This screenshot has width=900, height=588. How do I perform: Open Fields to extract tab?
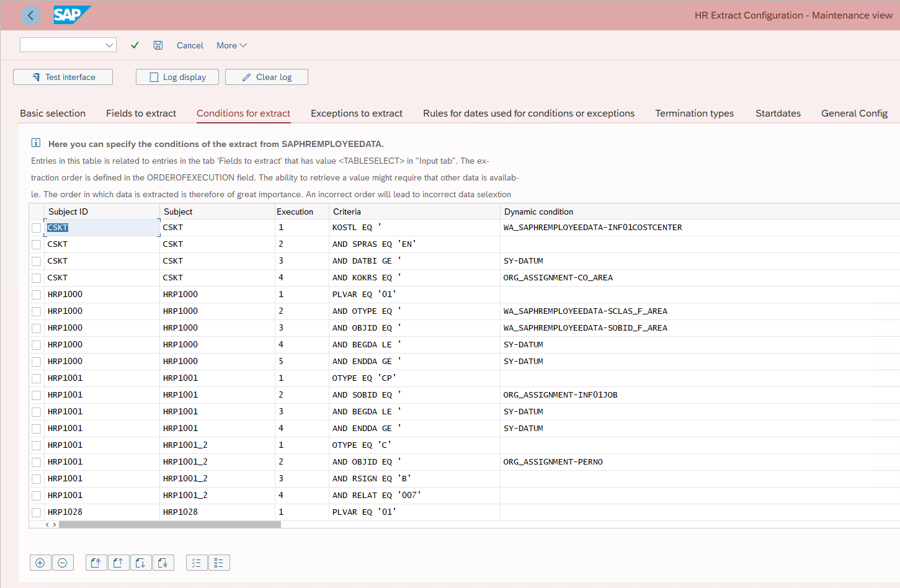point(141,113)
